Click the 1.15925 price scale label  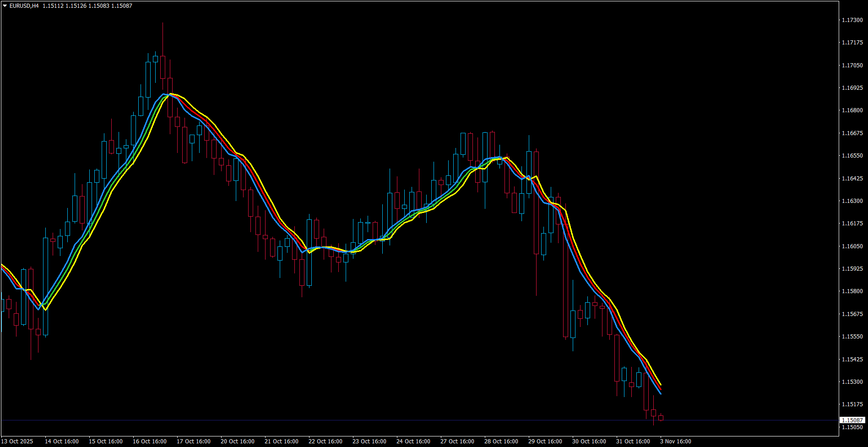pos(852,269)
